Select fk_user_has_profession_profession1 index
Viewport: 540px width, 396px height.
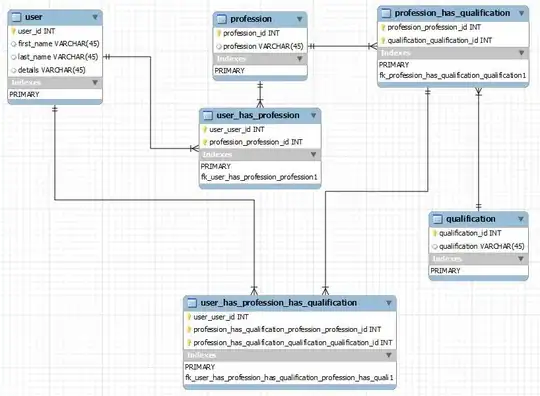coord(260,177)
